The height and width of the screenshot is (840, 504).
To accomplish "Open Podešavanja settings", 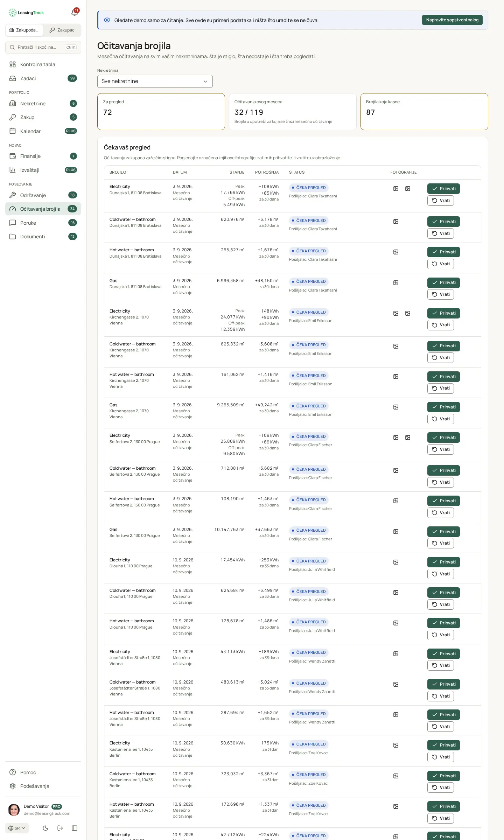I will 43,786.
